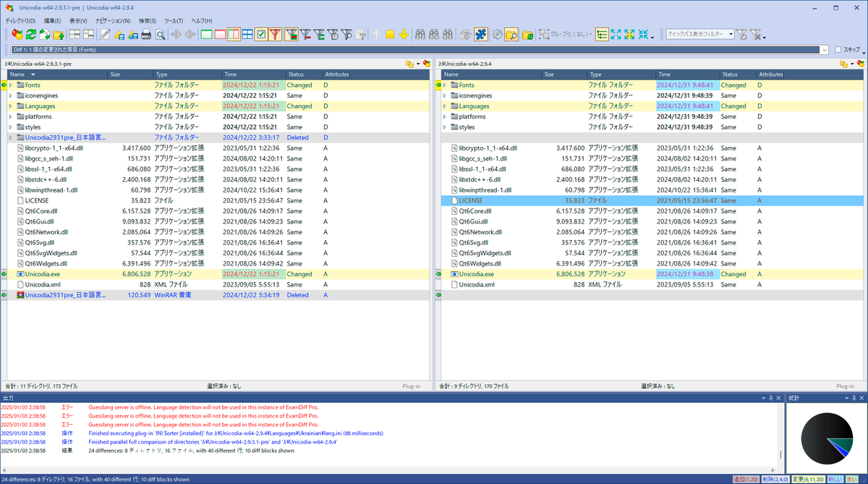Image resolution: width=868 pixels, height=484 pixels.
Task: Click the printer icon in toolbar
Action: click(146, 34)
